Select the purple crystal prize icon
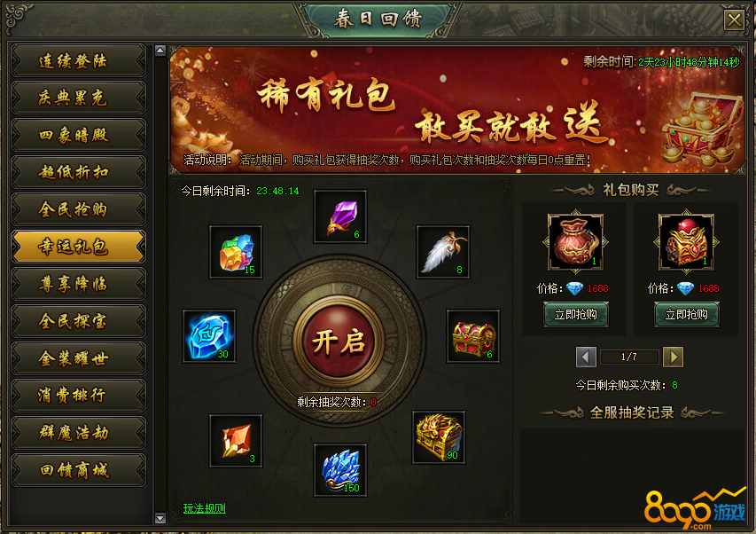756x534 pixels. [x=340, y=216]
